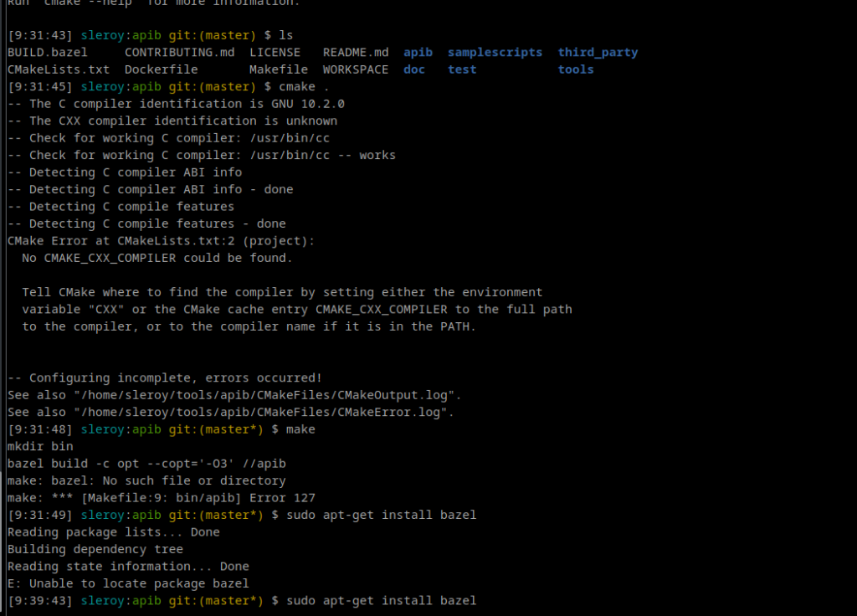Place cursor at end of last command line
The height and width of the screenshot is (616, 857).
tap(477, 601)
